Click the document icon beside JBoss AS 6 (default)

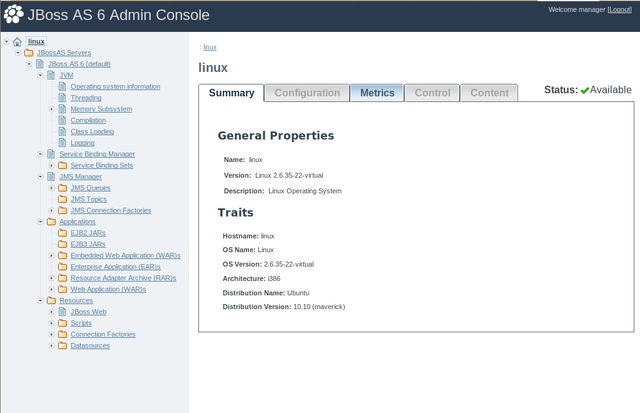(x=40, y=64)
